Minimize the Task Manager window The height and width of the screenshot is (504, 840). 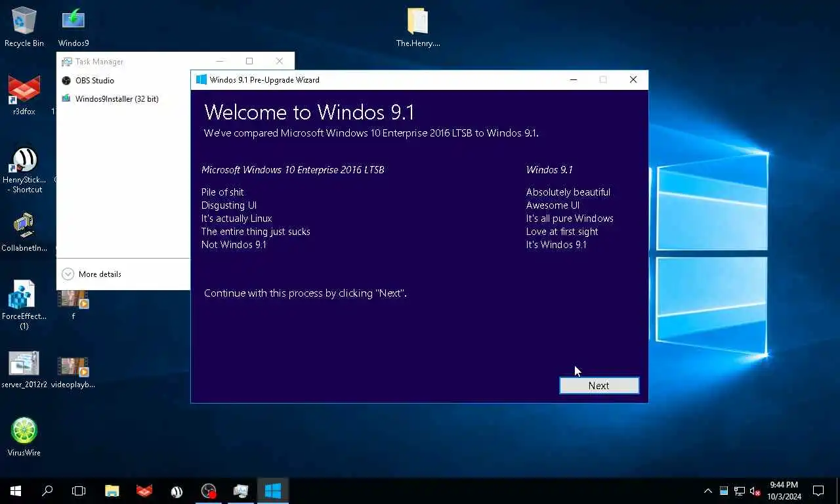219,61
